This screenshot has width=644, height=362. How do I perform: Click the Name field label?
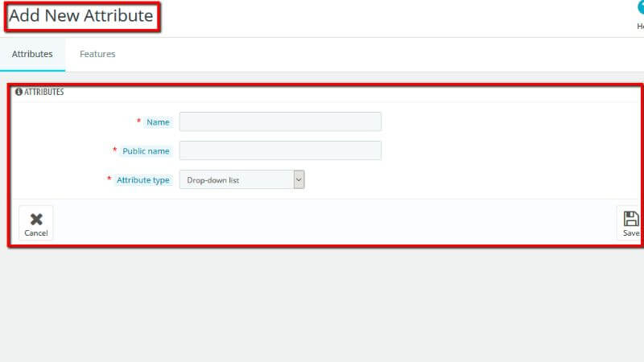[x=158, y=122]
